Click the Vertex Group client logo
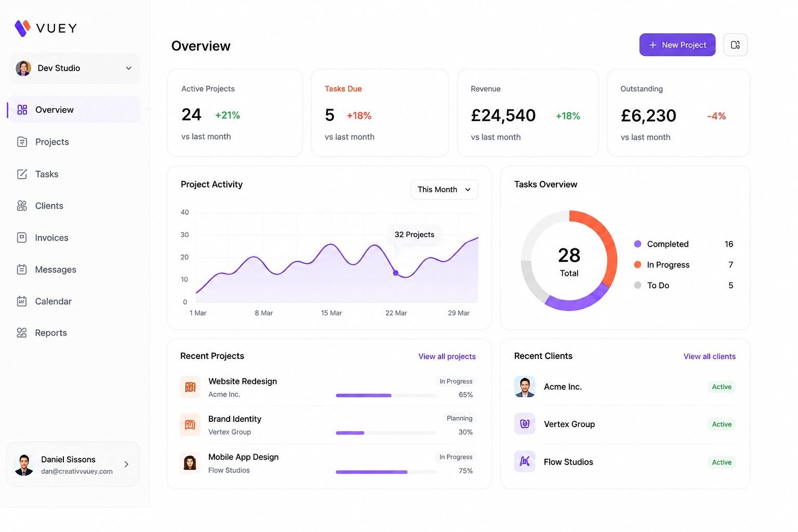Image resolution: width=798 pixels, height=532 pixels. pyautogui.click(x=525, y=424)
